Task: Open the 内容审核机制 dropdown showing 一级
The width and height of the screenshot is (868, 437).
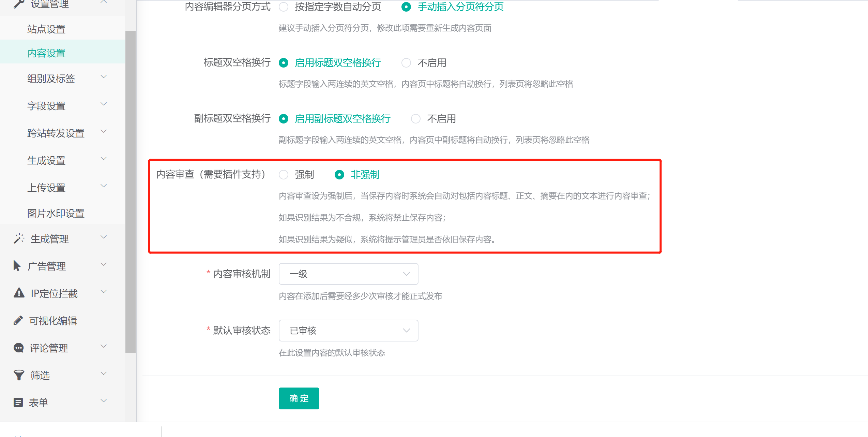Action: coord(348,274)
